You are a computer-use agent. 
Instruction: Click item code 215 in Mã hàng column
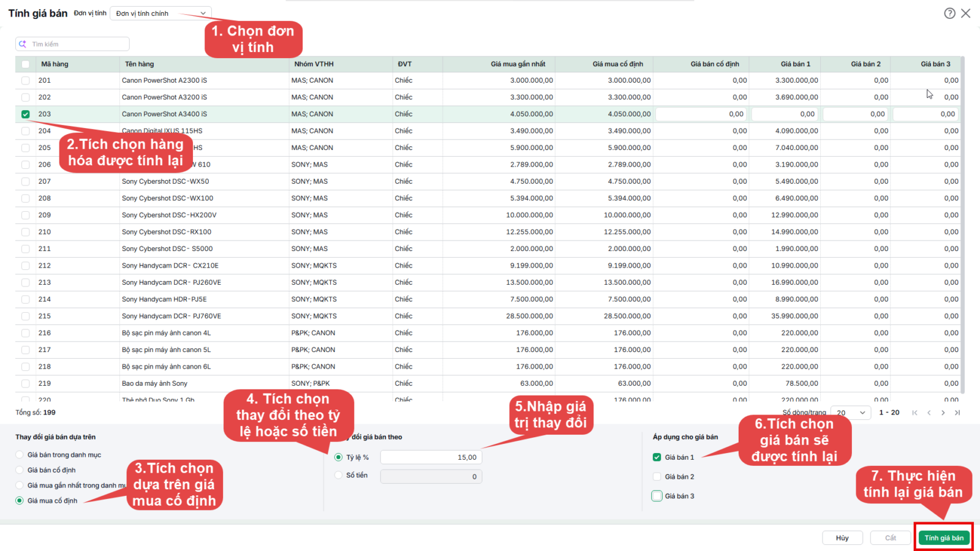[x=45, y=316]
